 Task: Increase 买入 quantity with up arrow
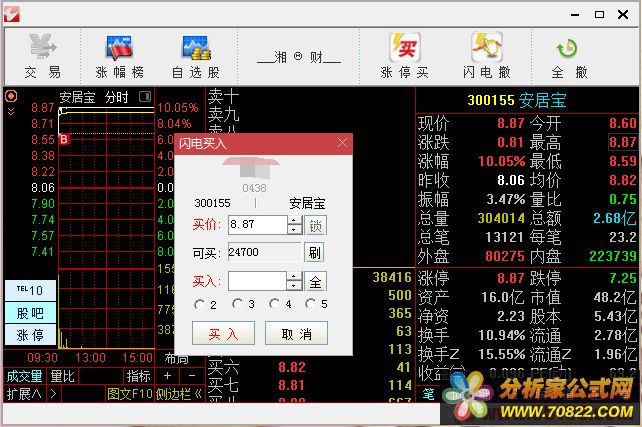pos(294,276)
